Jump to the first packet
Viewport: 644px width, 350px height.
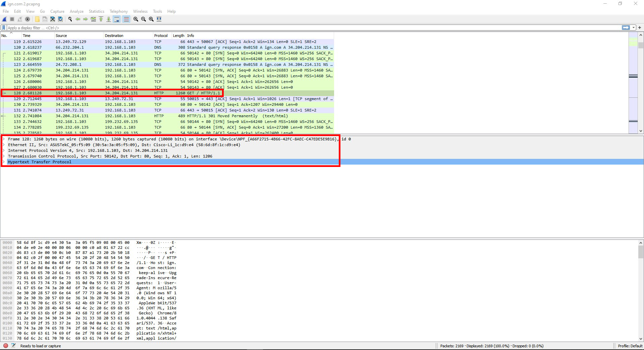[101, 19]
